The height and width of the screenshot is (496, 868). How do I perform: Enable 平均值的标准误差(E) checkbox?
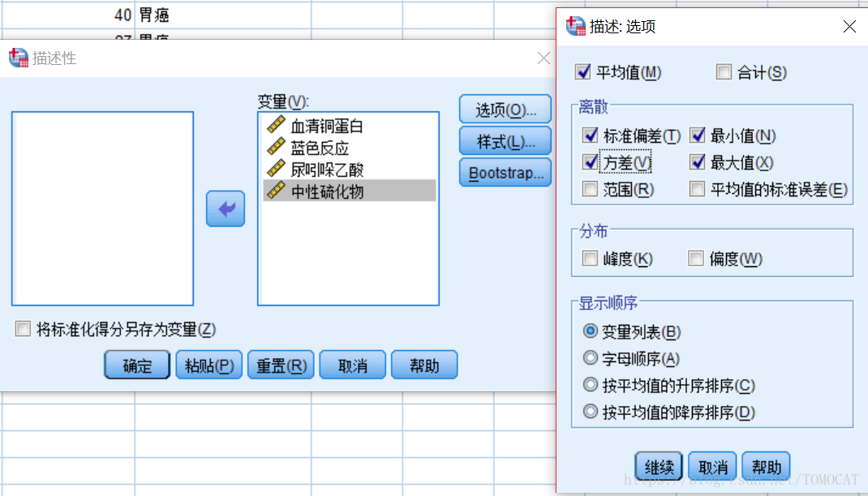(698, 189)
